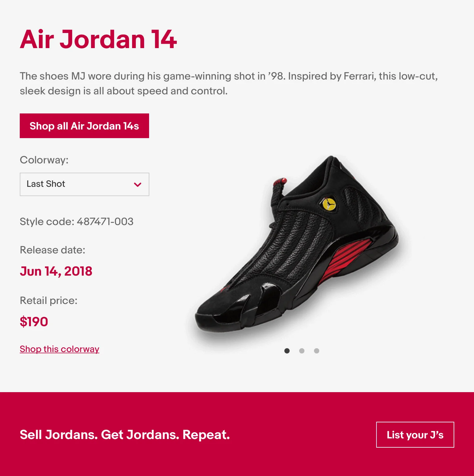
Task: Click the Colorway: label above the dropdown
Action: click(44, 160)
